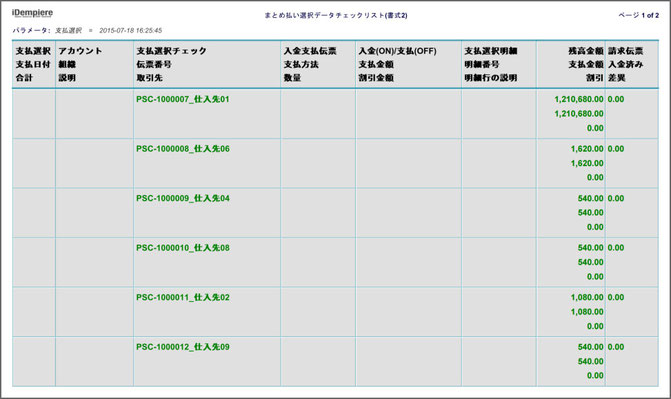Click the 伝票番号 header label
This screenshot has width=671, height=399.
(154, 64)
